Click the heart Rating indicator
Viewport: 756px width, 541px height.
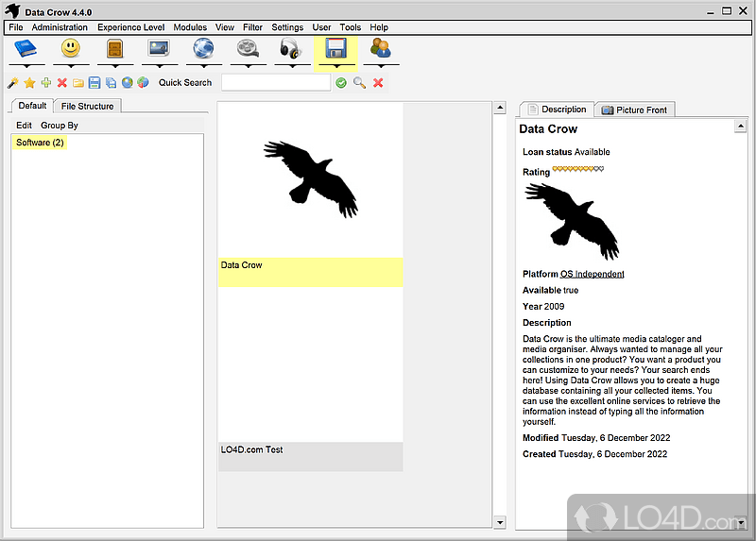[578, 169]
